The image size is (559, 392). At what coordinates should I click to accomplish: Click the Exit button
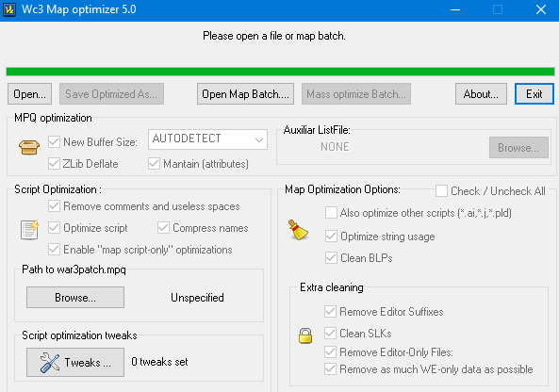534,94
